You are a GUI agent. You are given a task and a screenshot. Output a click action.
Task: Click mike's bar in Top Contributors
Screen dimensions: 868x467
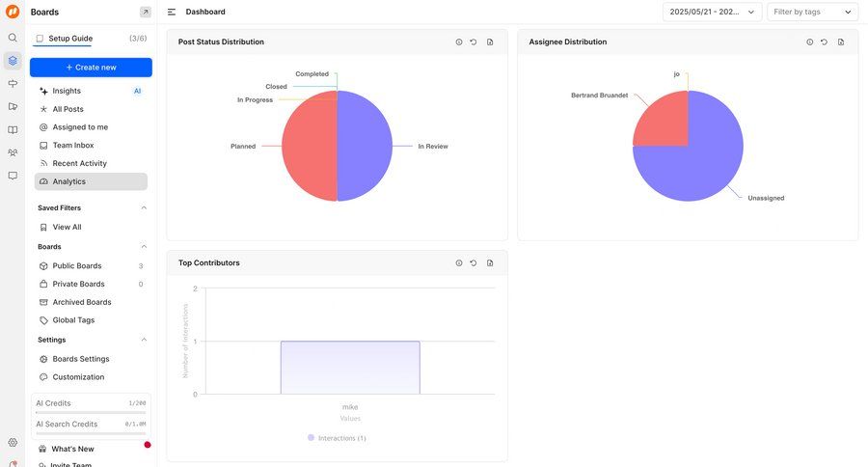click(x=350, y=368)
